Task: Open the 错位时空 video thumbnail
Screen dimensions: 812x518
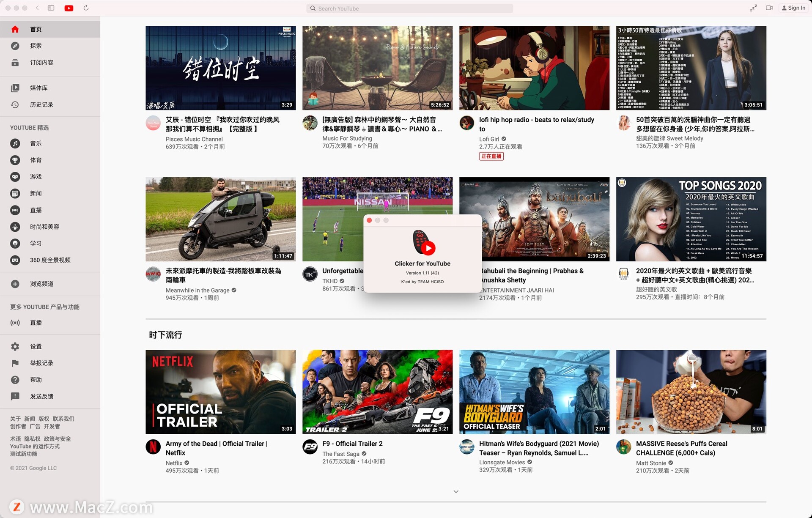Action: point(221,68)
